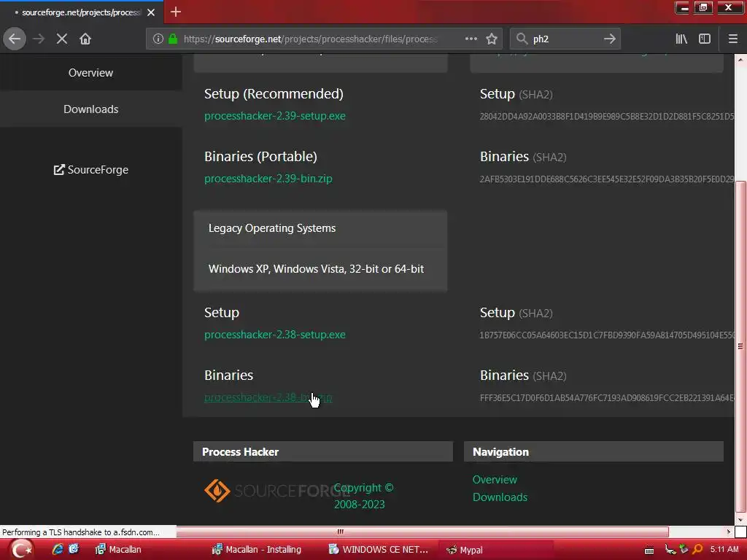Viewport: 747px width, 560px height.
Task: Click the Copyright 2008-2023 text
Action: tap(363, 496)
